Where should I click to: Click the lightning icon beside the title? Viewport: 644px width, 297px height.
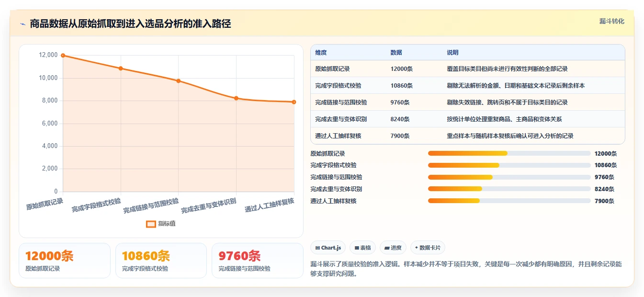click(x=23, y=24)
